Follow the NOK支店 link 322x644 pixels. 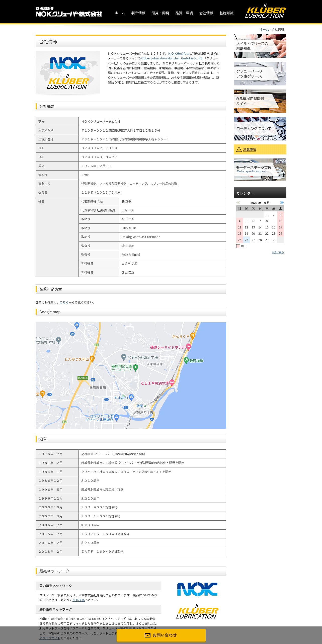click(x=78, y=600)
